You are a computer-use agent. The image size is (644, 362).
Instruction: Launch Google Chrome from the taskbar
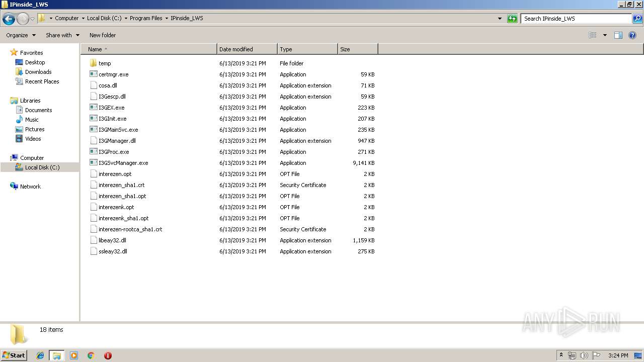pos(91,355)
